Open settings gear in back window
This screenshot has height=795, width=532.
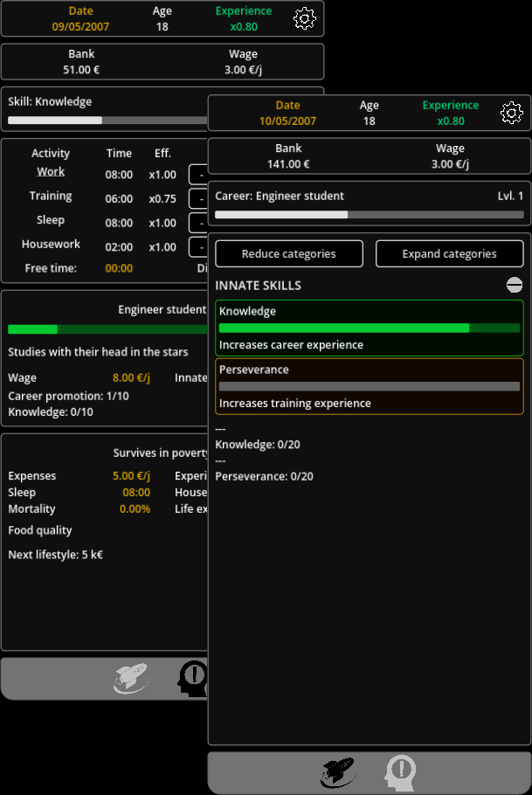(x=304, y=18)
